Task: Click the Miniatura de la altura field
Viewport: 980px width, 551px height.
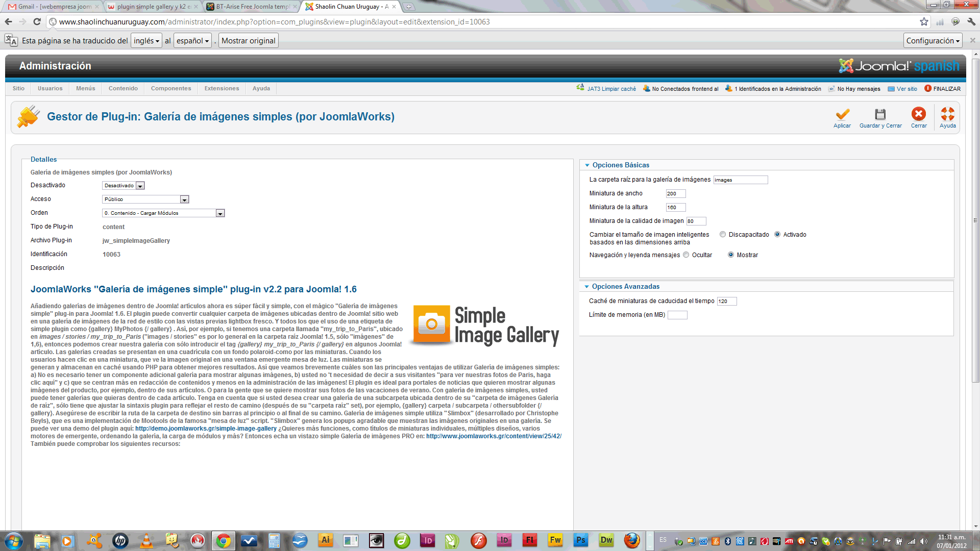Action: [675, 207]
